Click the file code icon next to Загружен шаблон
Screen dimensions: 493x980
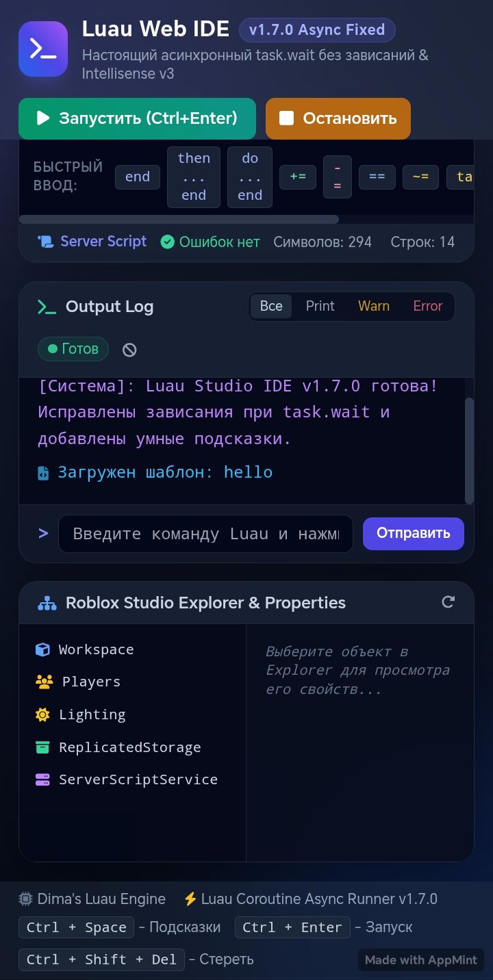click(43, 473)
